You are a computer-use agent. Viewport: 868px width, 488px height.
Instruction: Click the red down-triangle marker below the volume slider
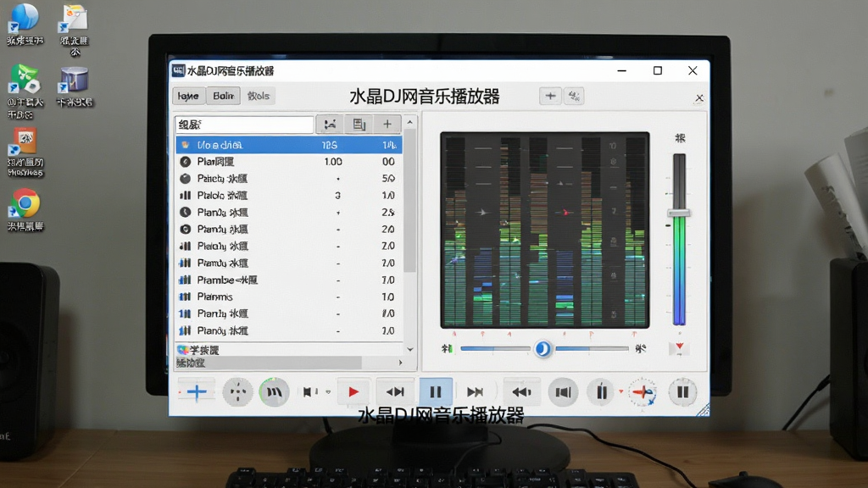point(679,347)
